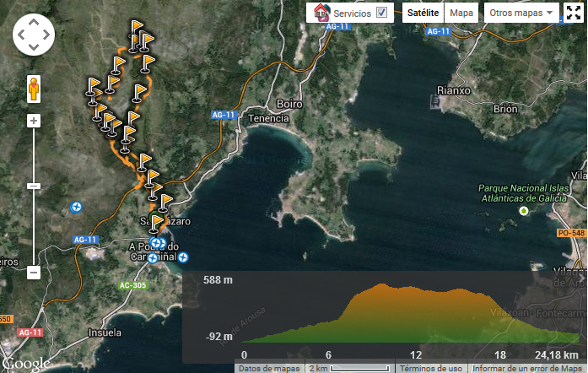The height and width of the screenshot is (373, 588).
Task: Click the Google logo
Action: pyautogui.click(x=26, y=363)
